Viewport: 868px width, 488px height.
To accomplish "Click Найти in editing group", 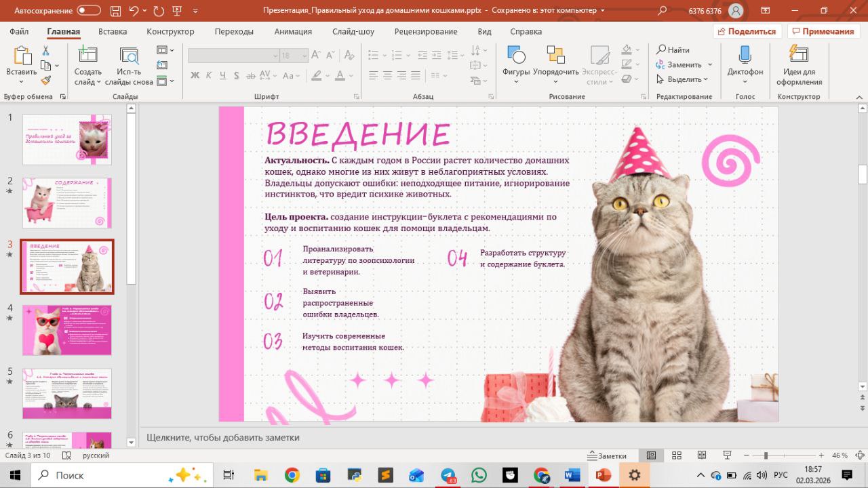I will (673, 50).
